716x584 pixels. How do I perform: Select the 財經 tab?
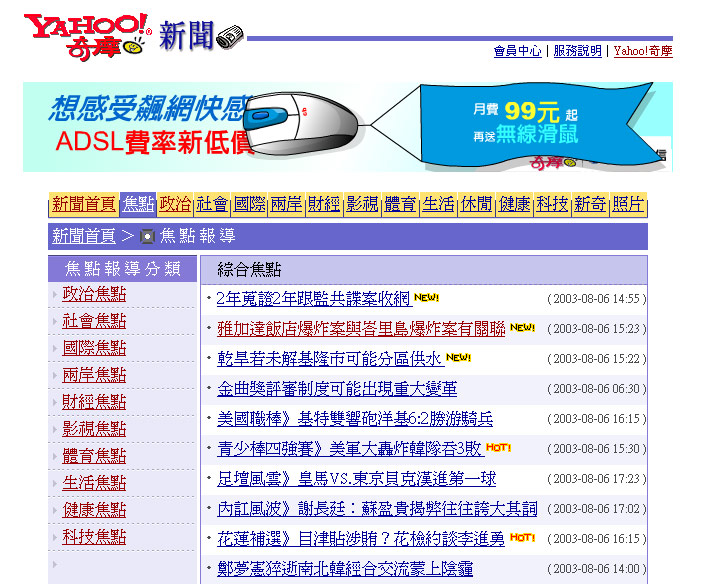pos(324,204)
